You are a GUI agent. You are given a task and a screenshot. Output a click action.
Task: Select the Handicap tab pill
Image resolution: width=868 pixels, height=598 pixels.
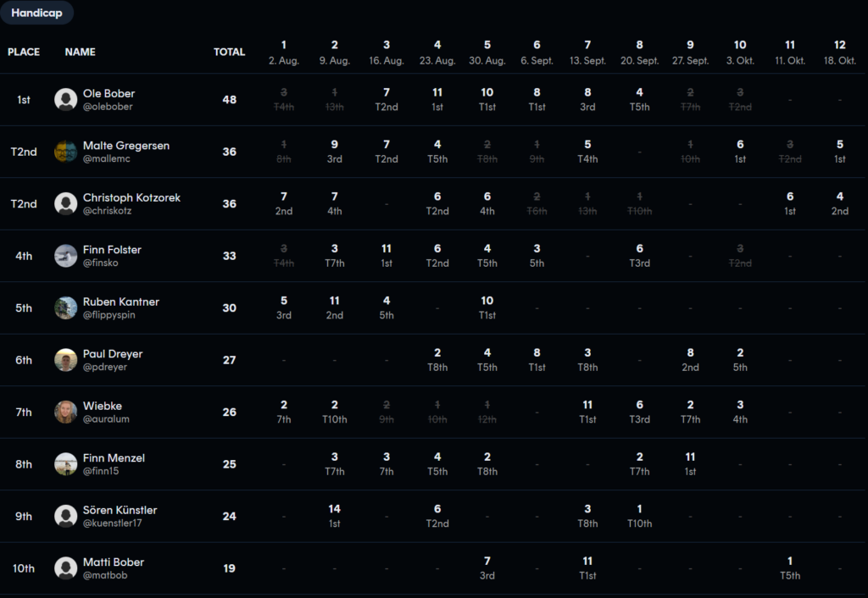click(36, 13)
